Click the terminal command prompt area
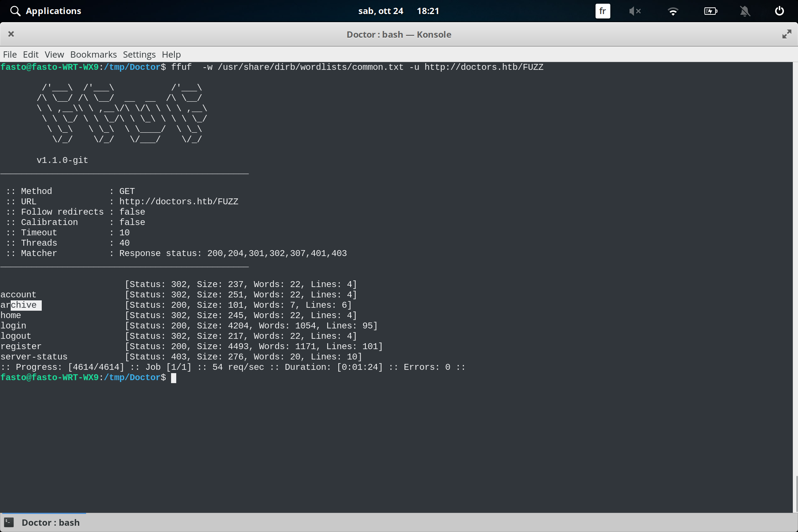The image size is (798, 532). (174, 377)
